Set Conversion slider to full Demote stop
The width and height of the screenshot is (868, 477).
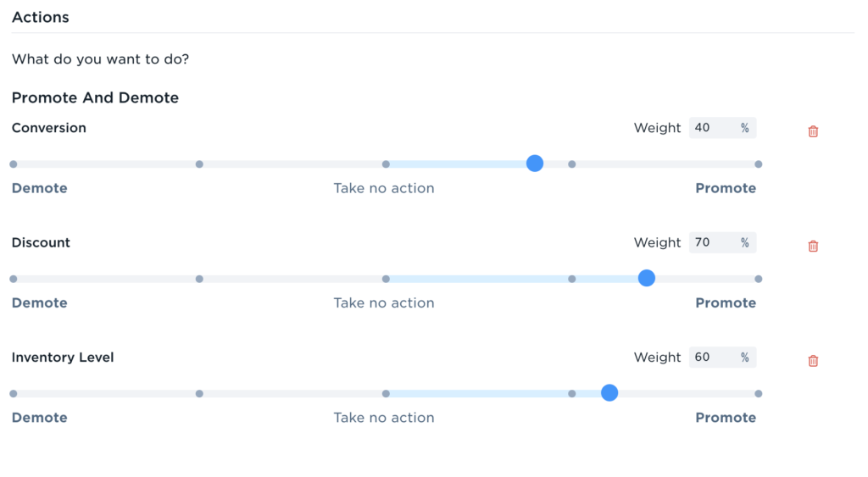coord(14,164)
